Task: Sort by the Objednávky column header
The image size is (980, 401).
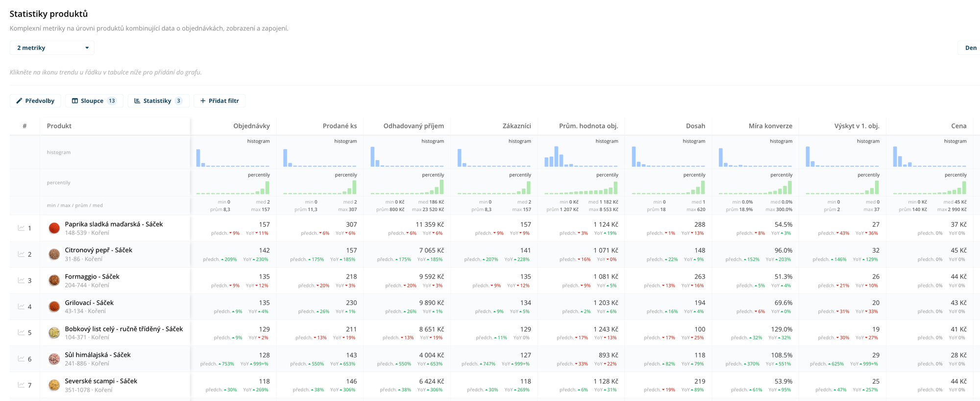Action: click(x=251, y=126)
